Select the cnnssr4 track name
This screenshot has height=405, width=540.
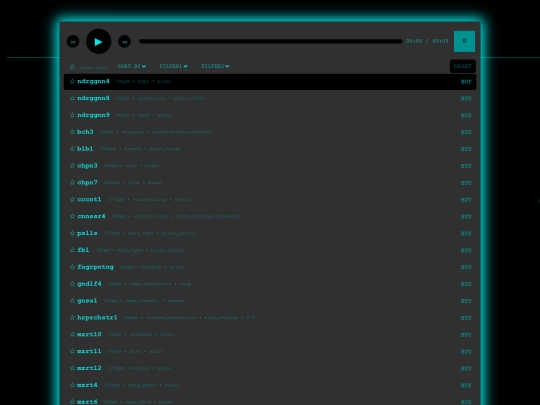[x=91, y=216]
